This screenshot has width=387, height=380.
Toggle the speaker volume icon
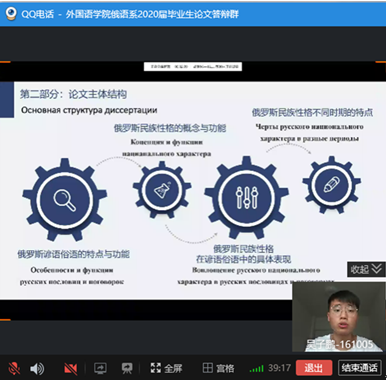[37, 368]
